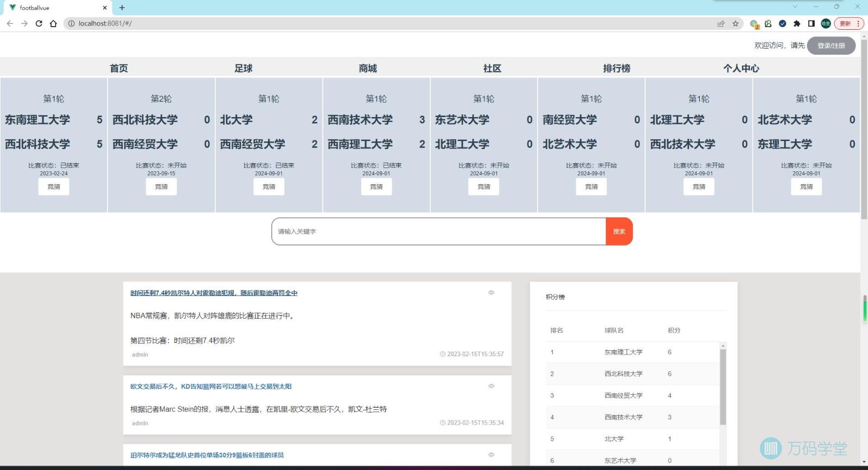Click timestamp 2023-02-15T15:35:57

[x=475, y=354]
